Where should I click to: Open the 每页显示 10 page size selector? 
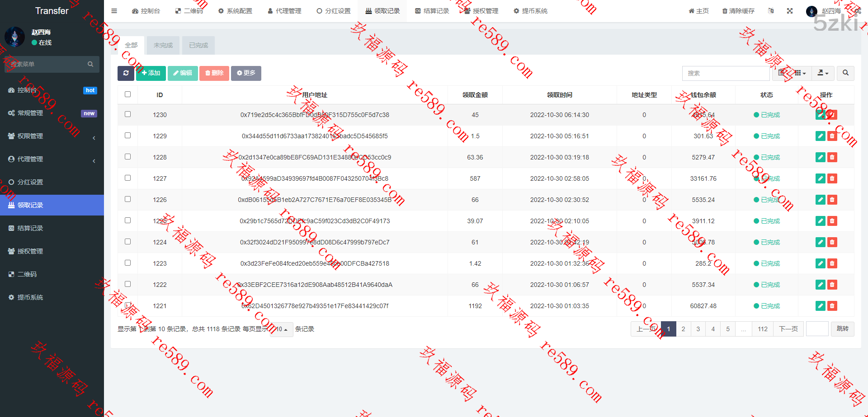[282, 329]
